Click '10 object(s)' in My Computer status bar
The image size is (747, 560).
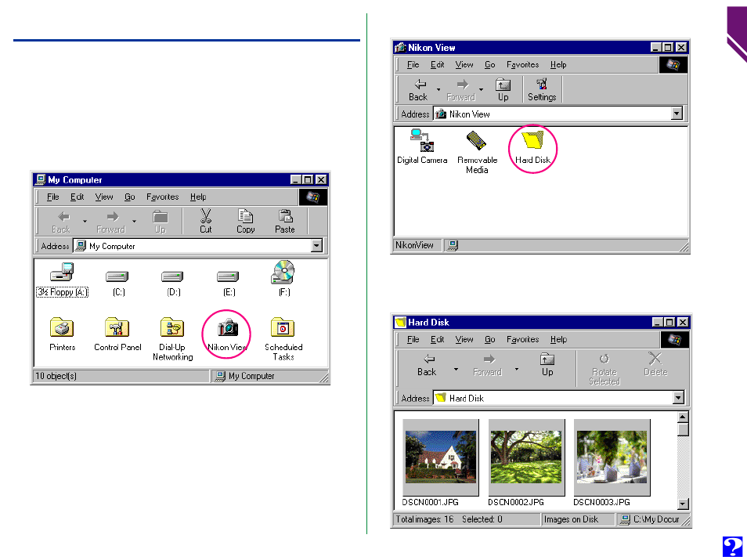[x=56, y=376]
